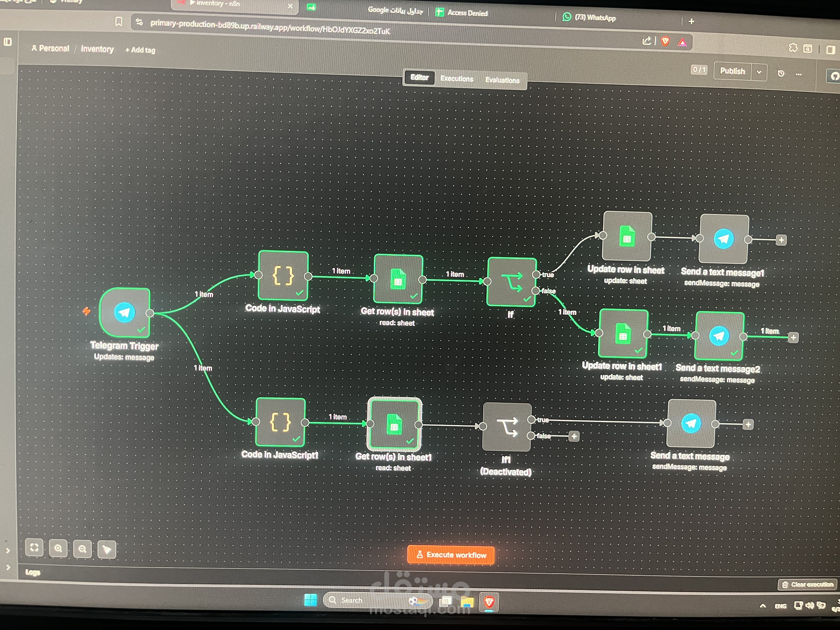Screen dimensions: 840x630
Task: Expand the logs panel chevron
Action: click(8, 567)
